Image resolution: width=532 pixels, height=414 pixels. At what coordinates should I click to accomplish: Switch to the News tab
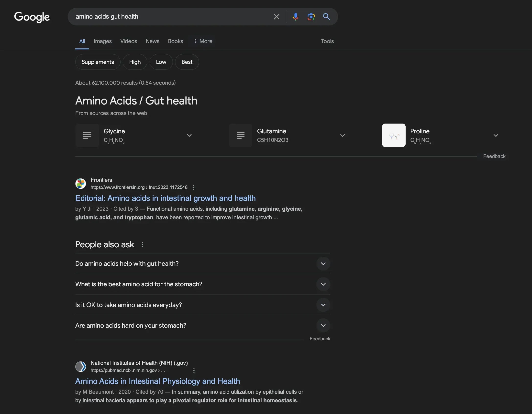pos(152,41)
